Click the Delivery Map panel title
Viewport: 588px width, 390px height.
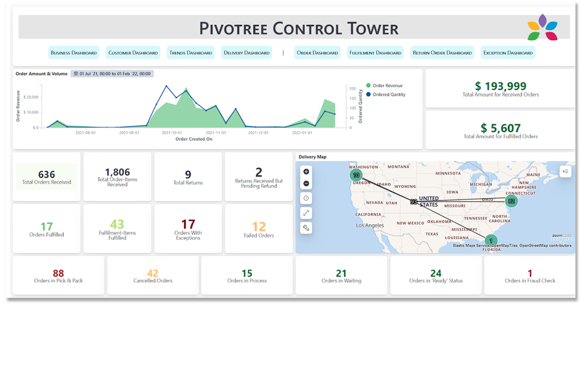(313, 157)
